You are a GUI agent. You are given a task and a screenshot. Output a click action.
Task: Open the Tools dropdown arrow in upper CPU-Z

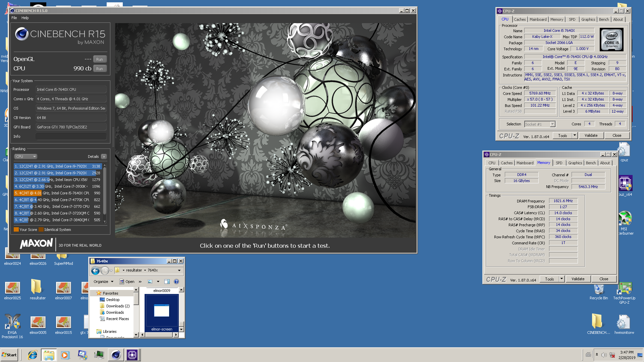(575, 135)
